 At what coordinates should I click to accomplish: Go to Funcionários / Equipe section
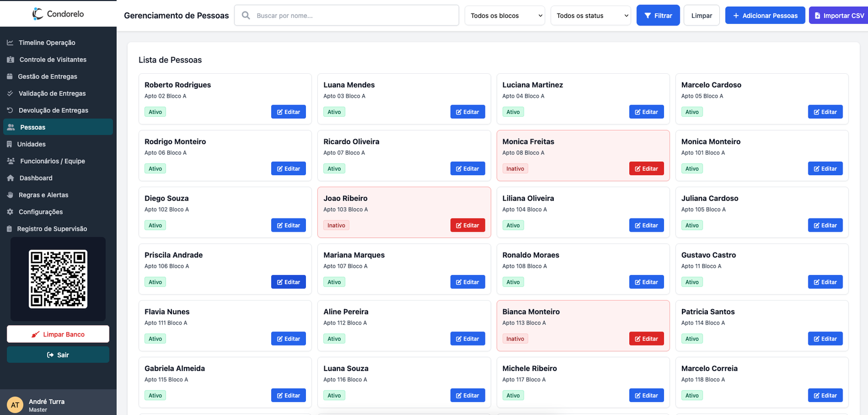(52, 161)
